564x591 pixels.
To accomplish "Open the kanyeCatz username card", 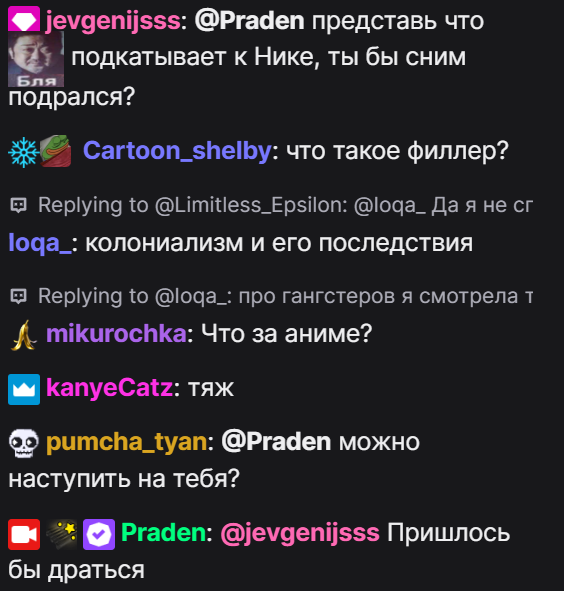I will tap(109, 387).
